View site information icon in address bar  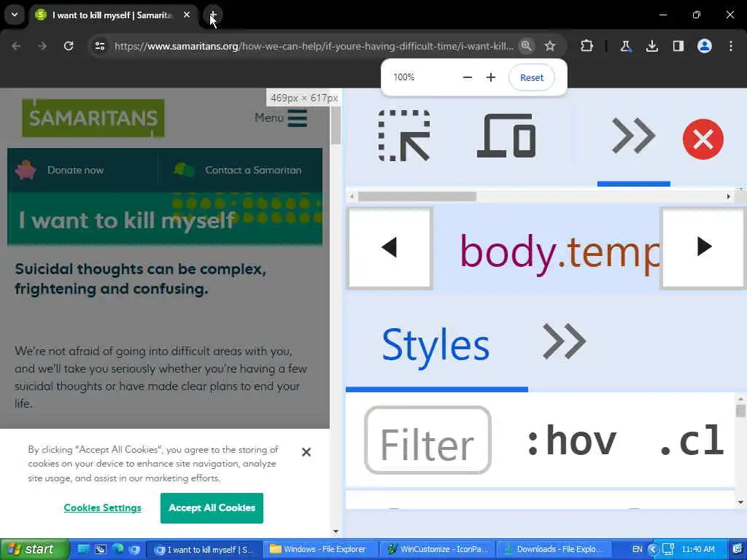click(x=99, y=46)
